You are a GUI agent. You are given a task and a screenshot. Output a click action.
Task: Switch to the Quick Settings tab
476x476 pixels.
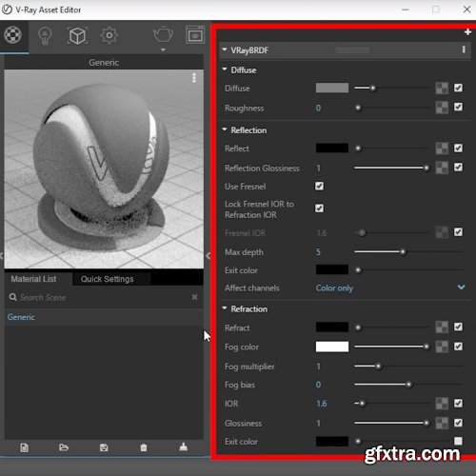108,279
